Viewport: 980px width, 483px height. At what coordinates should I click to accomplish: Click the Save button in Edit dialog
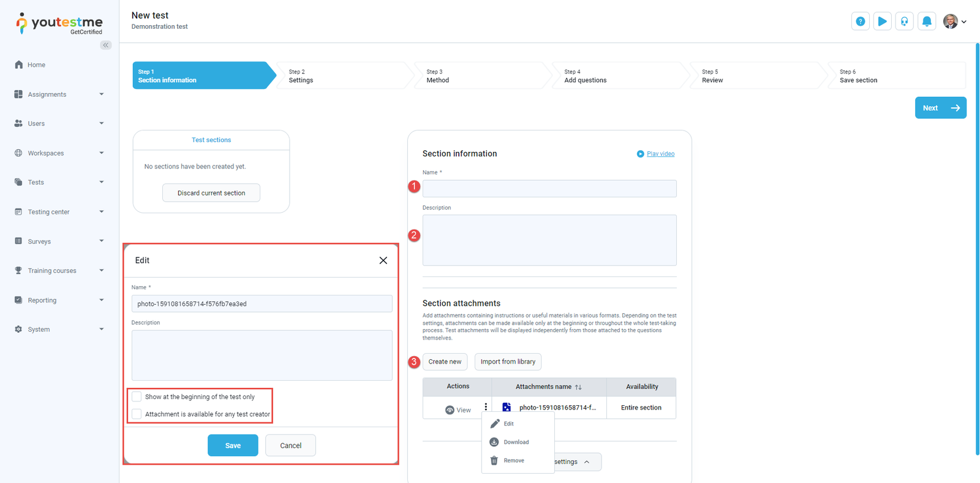(233, 446)
